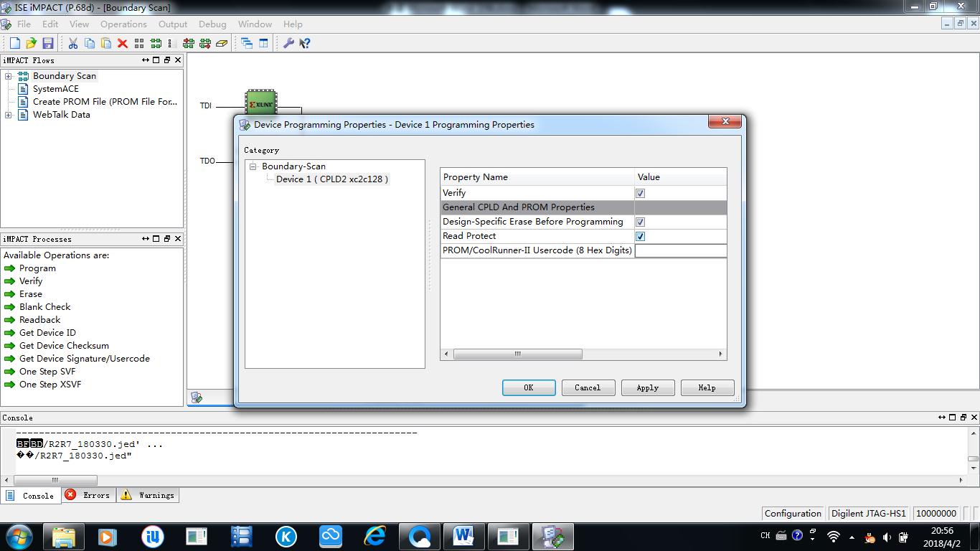Click the green arrow beside Erase
This screenshot has height=551, width=980.
click(9, 294)
